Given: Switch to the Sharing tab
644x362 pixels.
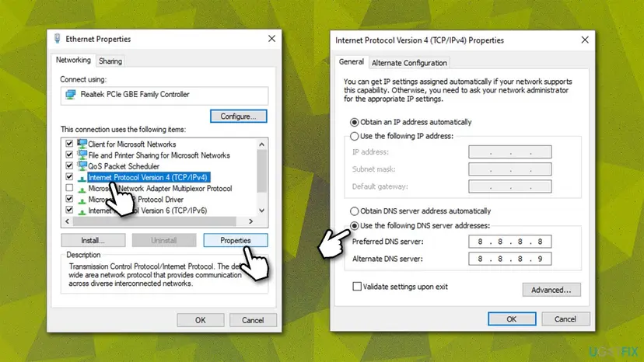Looking at the screenshot, I should pos(110,61).
